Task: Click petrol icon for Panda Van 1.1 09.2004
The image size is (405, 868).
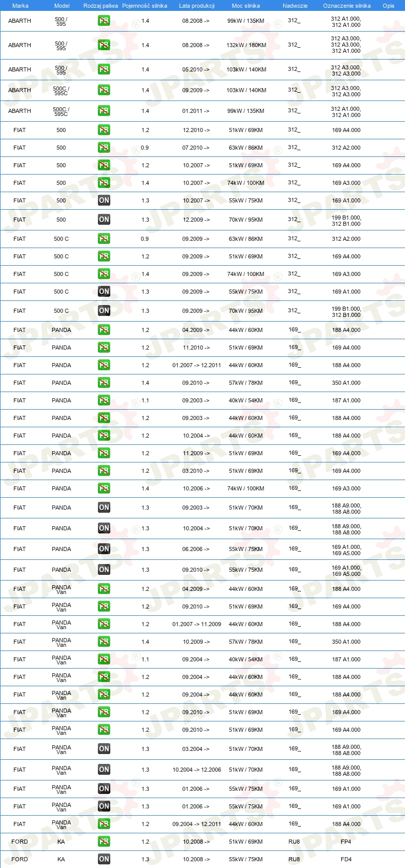Action: click(104, 659)
